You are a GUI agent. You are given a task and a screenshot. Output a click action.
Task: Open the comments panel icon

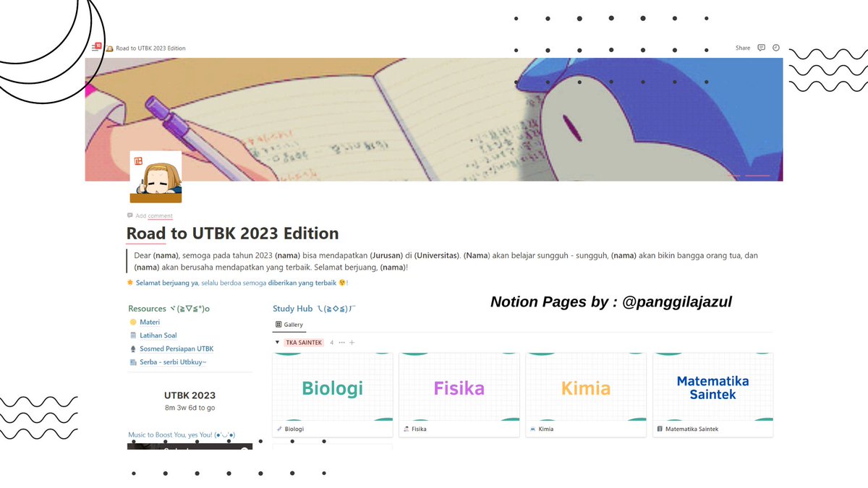pyautogui.click(x=761, y=48)
